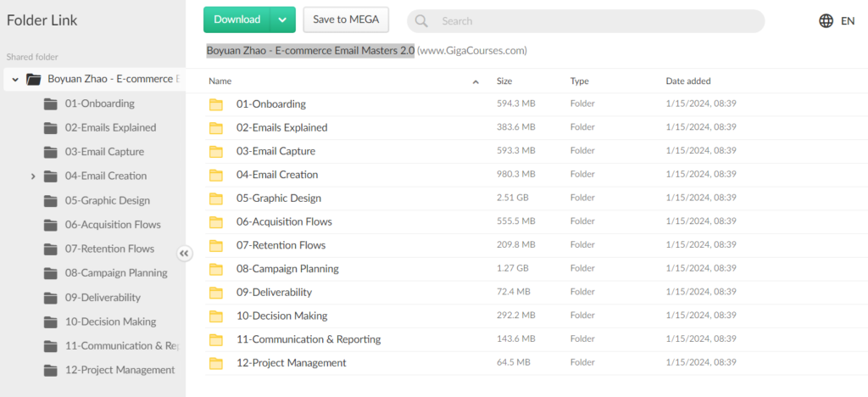Screen dimensions: 868x397
Task: Toggle the ascending sort arrow in header
Action: tap(476, 82)
